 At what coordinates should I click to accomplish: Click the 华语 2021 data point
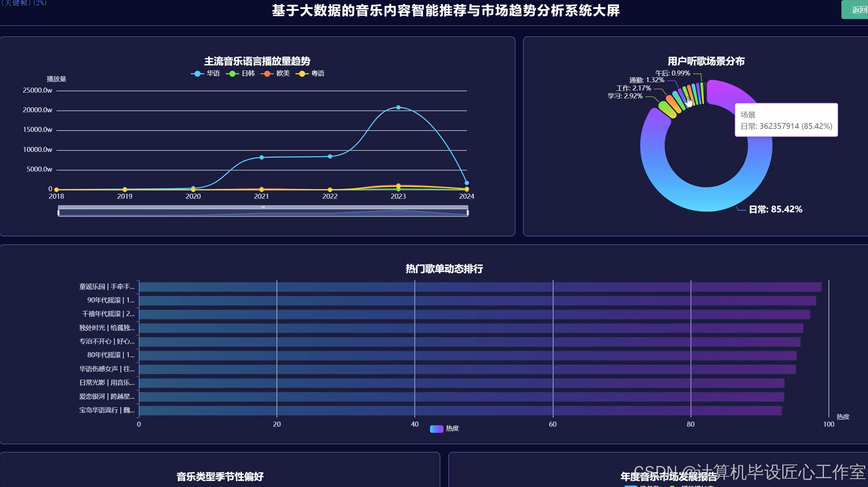[x=261, y=157]
